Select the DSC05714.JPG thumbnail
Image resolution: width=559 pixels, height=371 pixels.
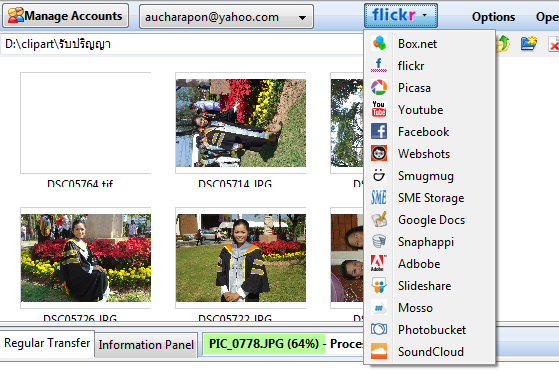pyautogui.click(x=241, y=123)
